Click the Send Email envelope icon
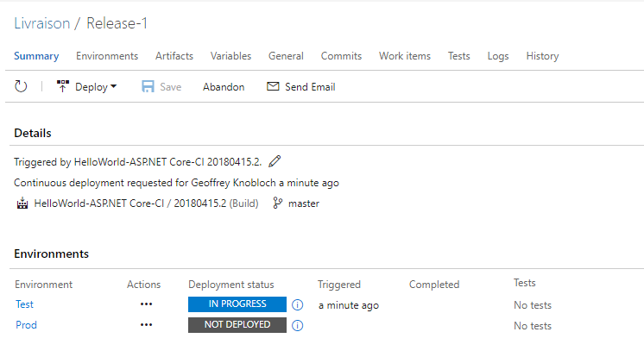The image size is (644, 357). [x=273, y=86]
